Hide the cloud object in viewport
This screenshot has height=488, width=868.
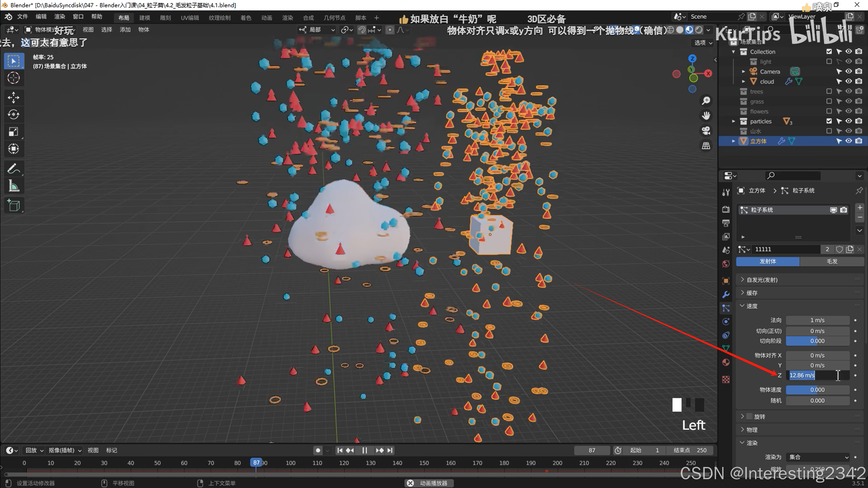[x=848, y=81]
